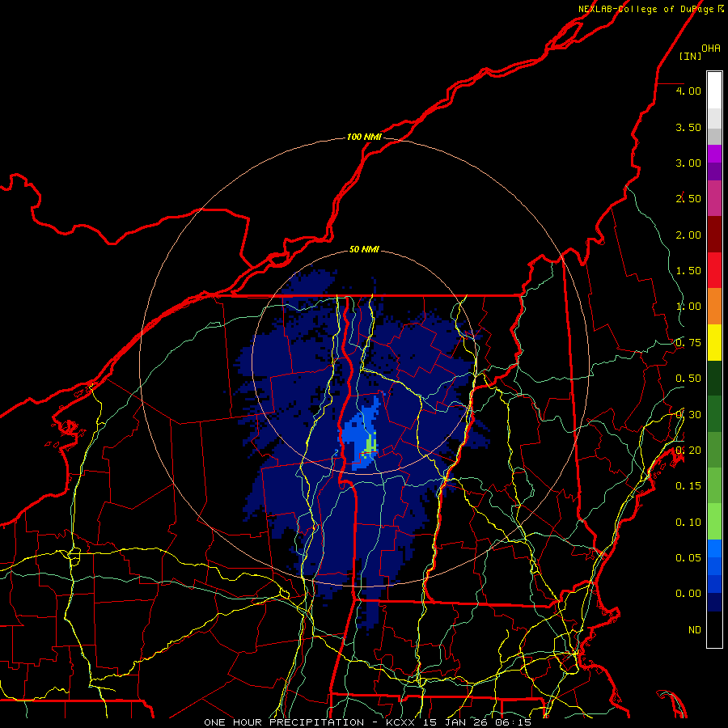
Task: Click the OHA product code label
Action: 711,48
